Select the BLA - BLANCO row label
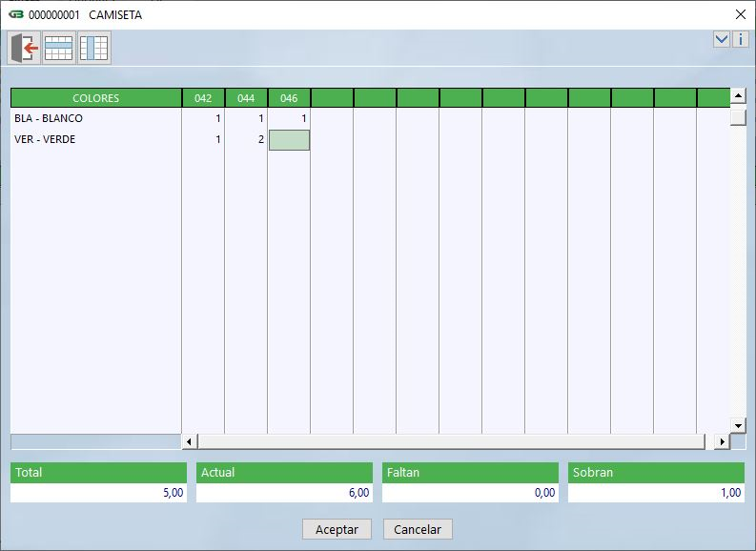Viewport: 756px width, 551px height. click(49, 119)
